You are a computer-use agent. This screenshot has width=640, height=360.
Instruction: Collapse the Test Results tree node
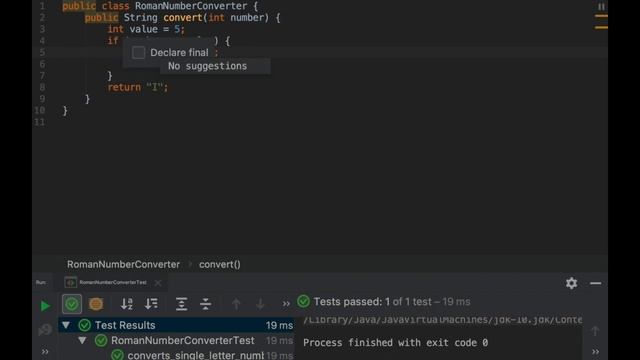tap(66, 325)
